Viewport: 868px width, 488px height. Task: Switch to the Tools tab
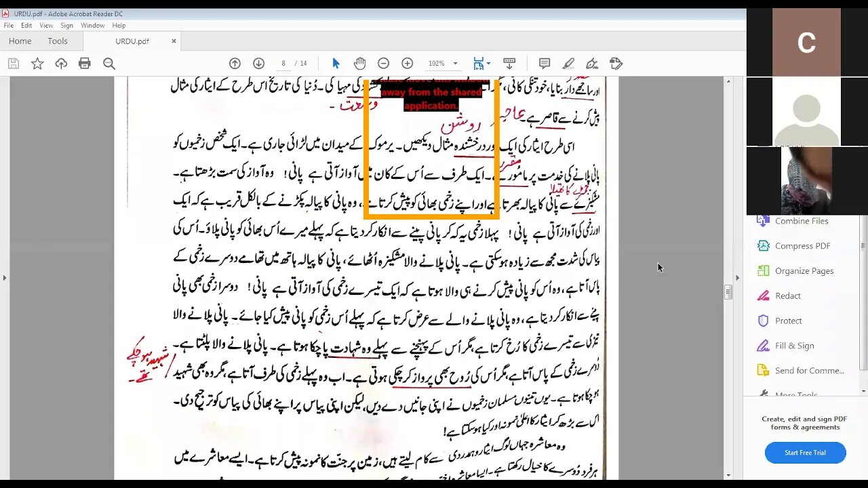coord(58,41)
